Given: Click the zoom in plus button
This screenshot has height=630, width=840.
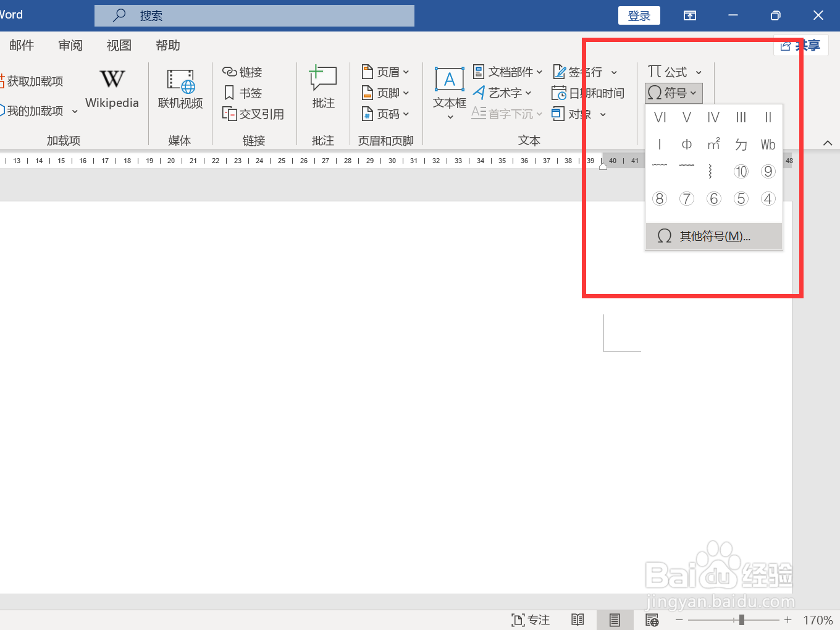Looking at the screenshot, I should [787, 620].
